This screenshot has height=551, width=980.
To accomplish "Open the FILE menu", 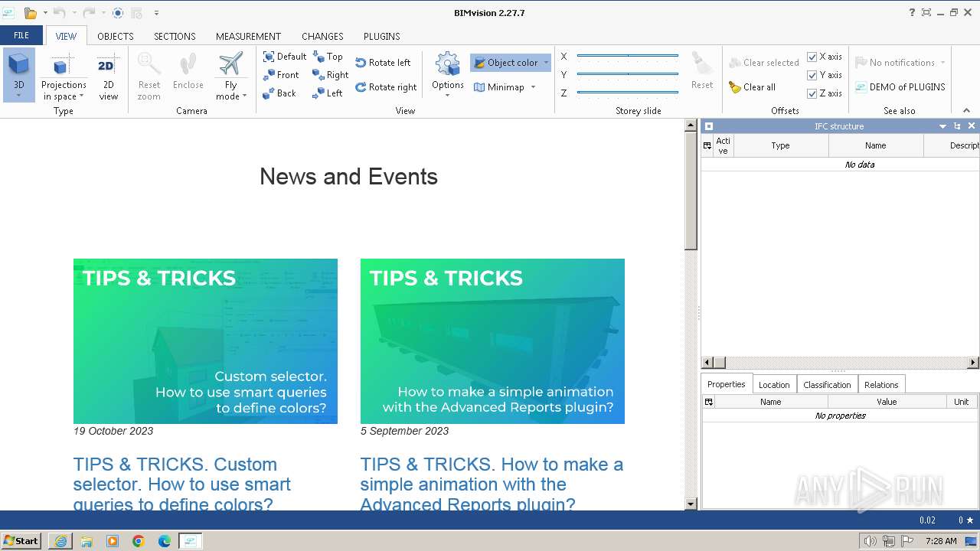I will [x=21, y=35].
